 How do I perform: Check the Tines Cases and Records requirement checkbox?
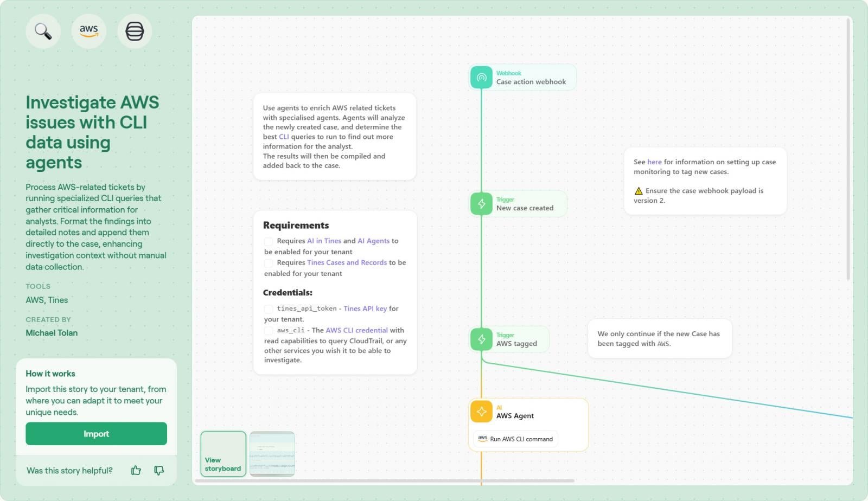coord(269,263)
